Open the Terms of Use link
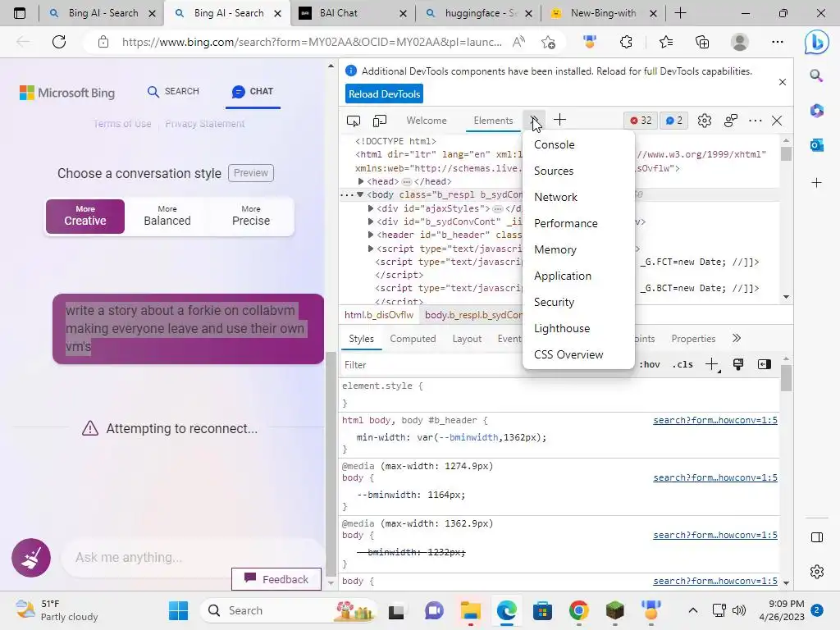This screenshot has width=840, height=630. pyautogui.click(x=122, y=124)
